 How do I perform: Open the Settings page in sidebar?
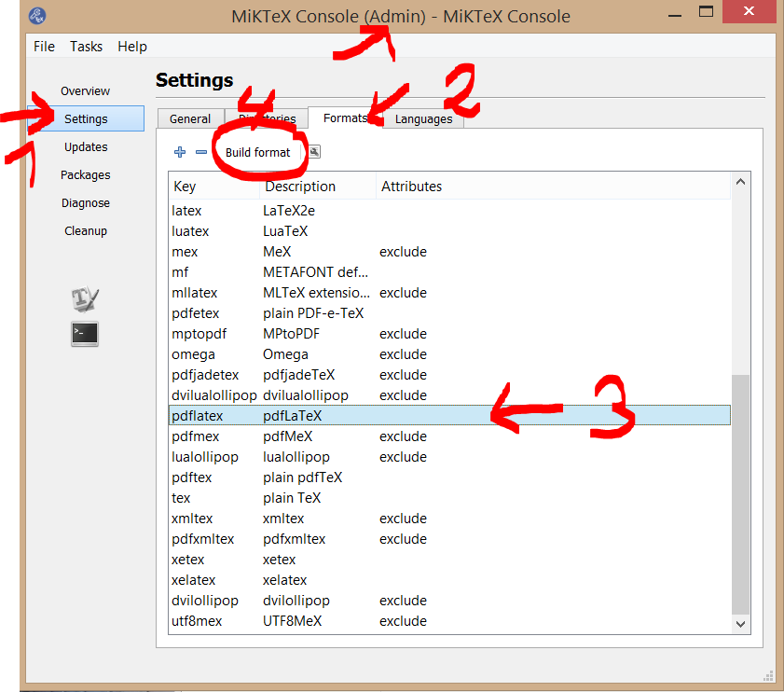click(x=86, y=118)
